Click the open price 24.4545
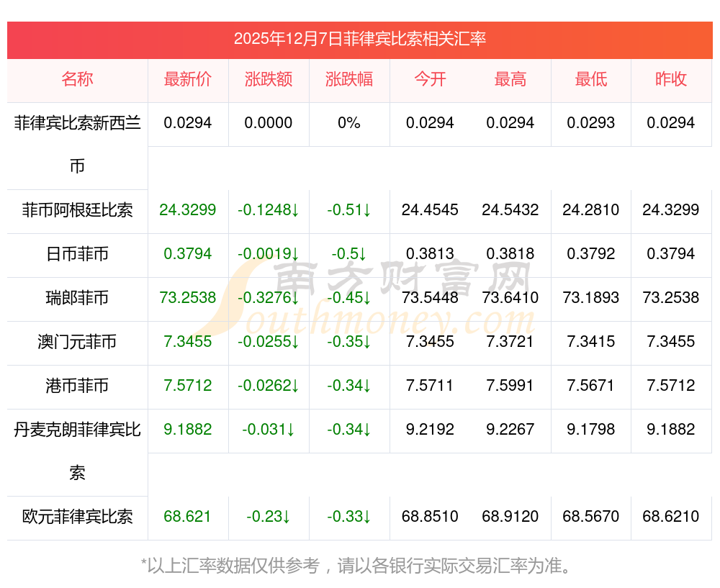The width and height of the screenshot is (720, 588). [430, 209]
